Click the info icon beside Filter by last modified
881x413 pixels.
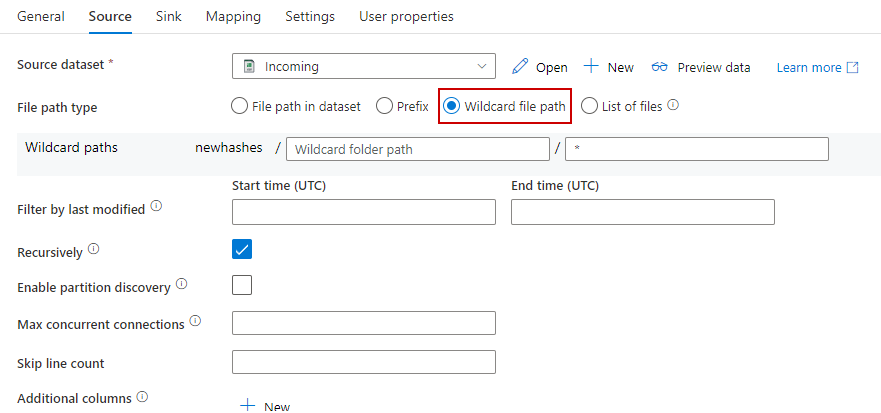(156, 208)
